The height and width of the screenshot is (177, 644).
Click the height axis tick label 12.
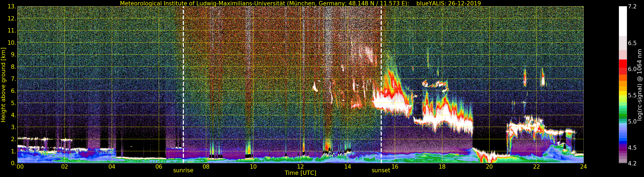12,18
